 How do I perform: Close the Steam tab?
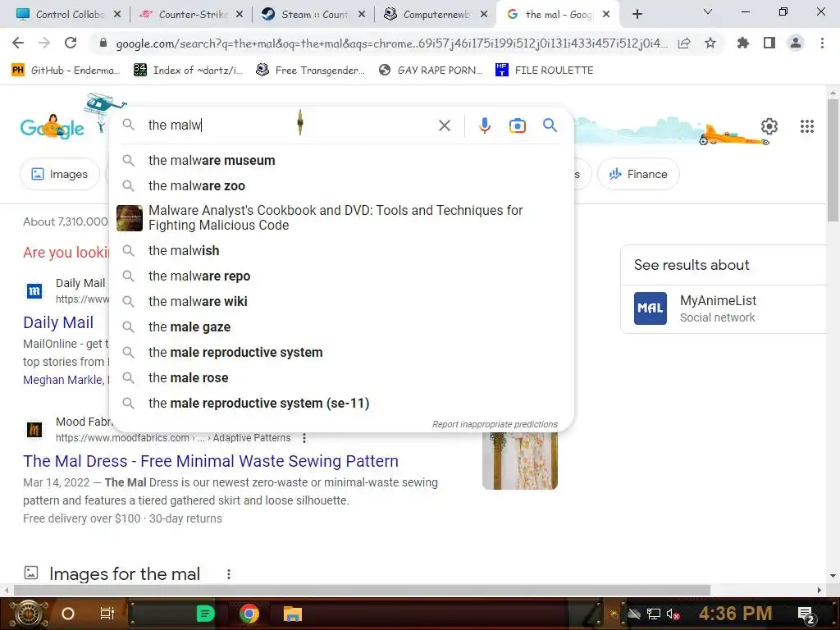362,15
